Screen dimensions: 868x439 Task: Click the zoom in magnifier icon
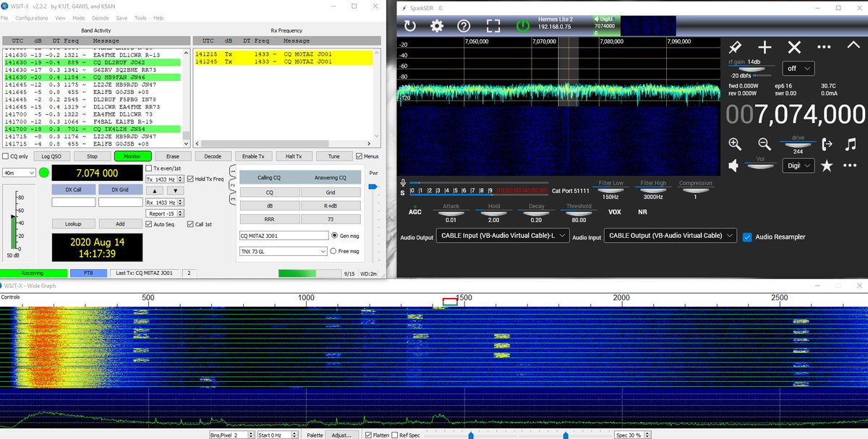click(x=735, y=144)
